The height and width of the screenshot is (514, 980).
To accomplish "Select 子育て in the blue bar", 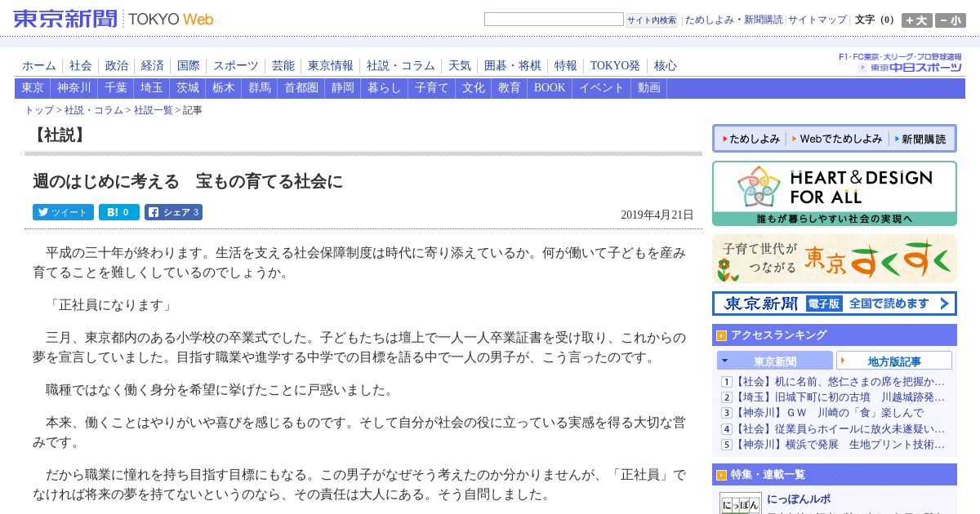I will (432, 88).
